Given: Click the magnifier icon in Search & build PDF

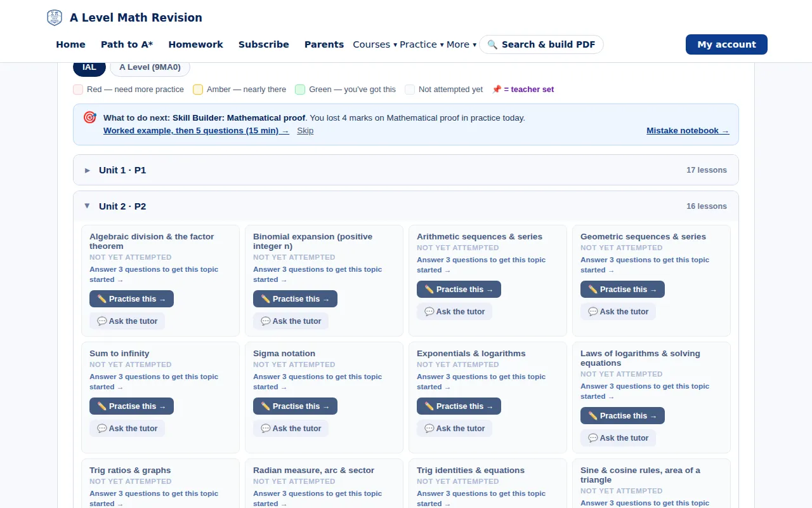Looking at the screenshot, I should point(492,44).
